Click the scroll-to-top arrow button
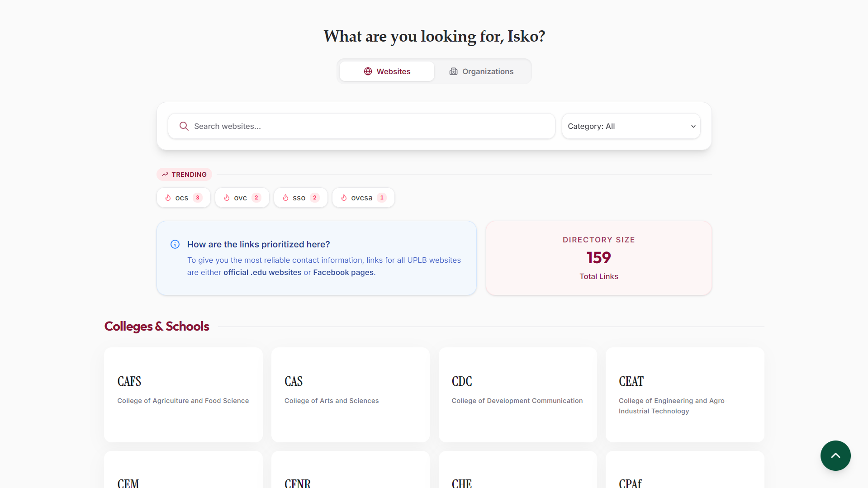The height and width of the screenshot is (488, 868). pos(835,455)
